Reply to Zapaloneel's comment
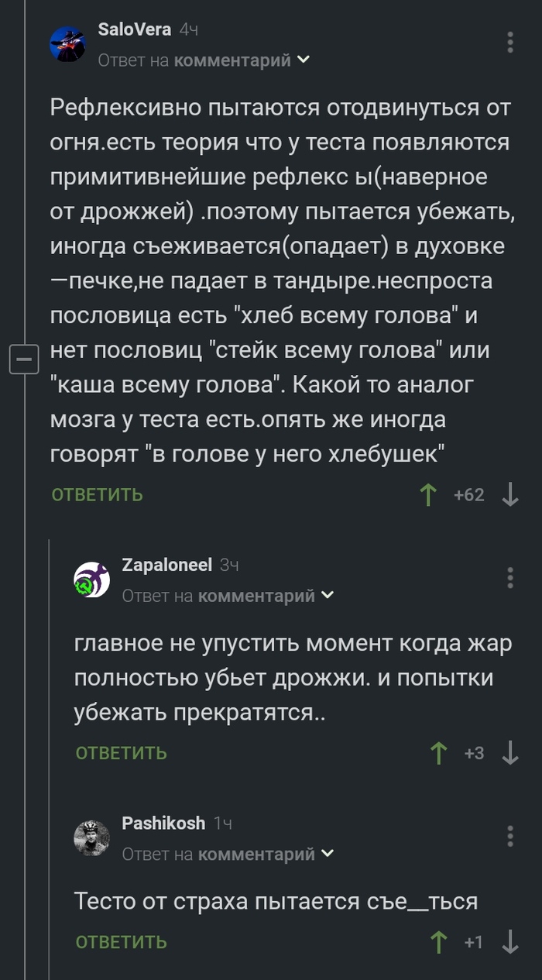542x980 pixels. pos(122,753)
